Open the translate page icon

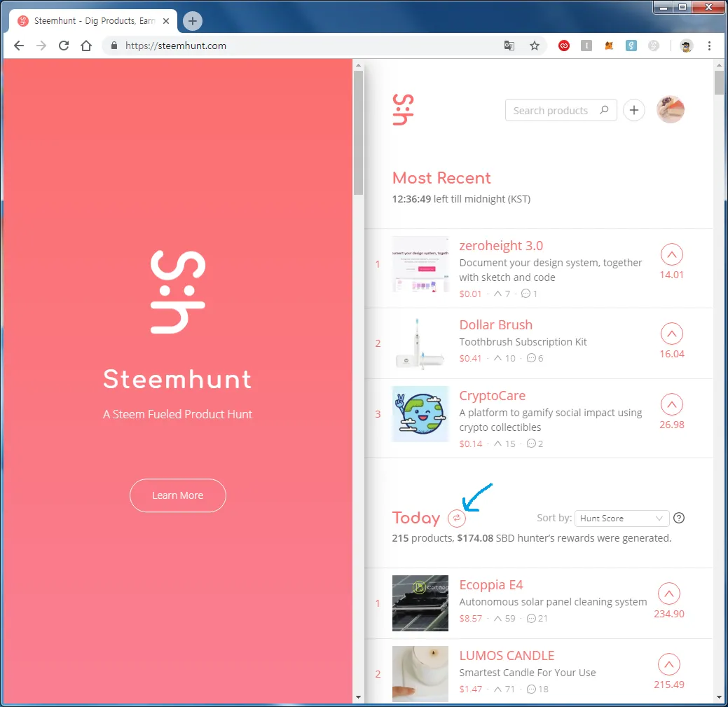tap(509, 46)
